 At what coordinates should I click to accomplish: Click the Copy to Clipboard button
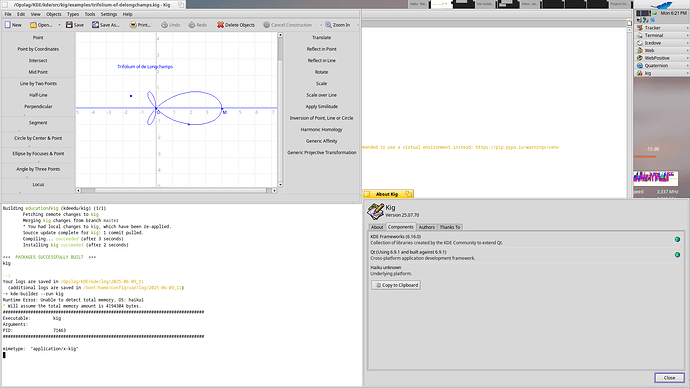point(396,285)
